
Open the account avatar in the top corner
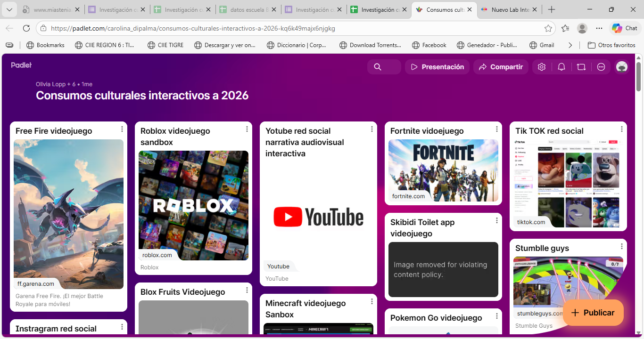pyautogui.click(x=621, y=67)
